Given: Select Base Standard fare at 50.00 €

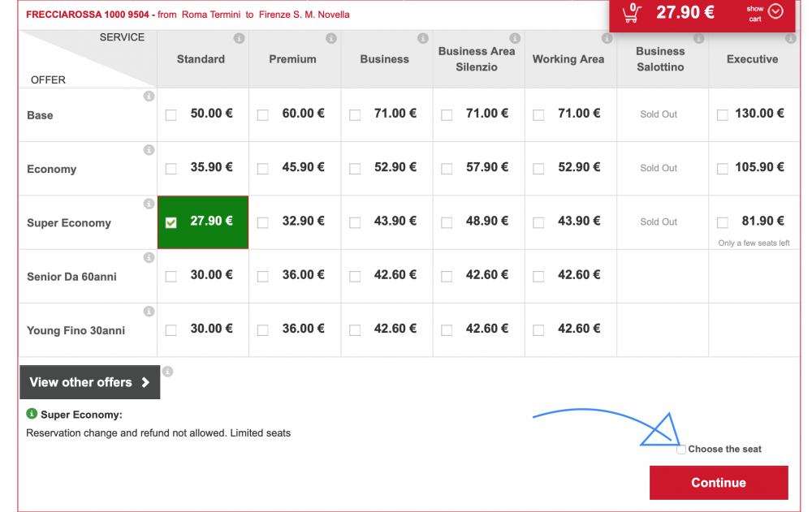Looking at the screenshot, I should click(171, 115).
